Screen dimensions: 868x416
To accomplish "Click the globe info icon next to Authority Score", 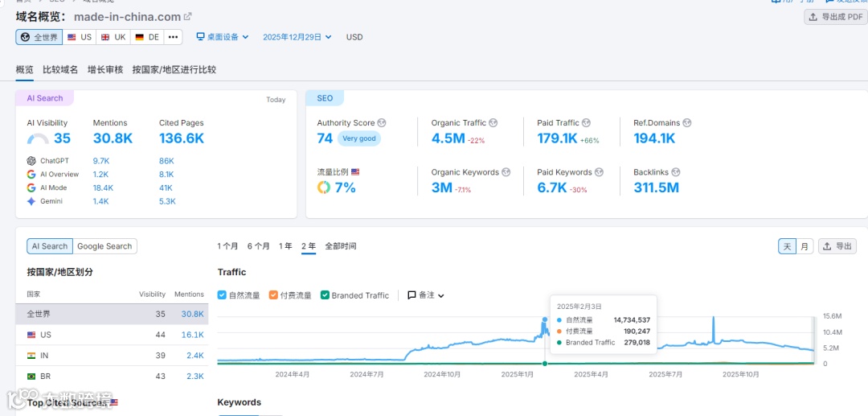I will coord(382,123).
